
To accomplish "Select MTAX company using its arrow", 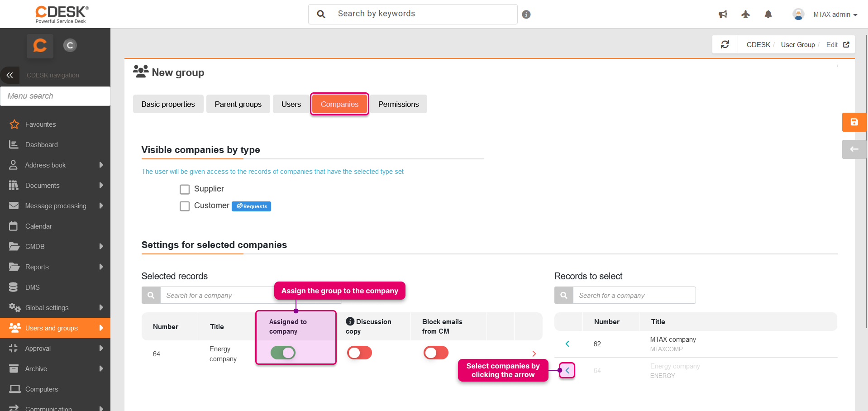I will [567, 344].
